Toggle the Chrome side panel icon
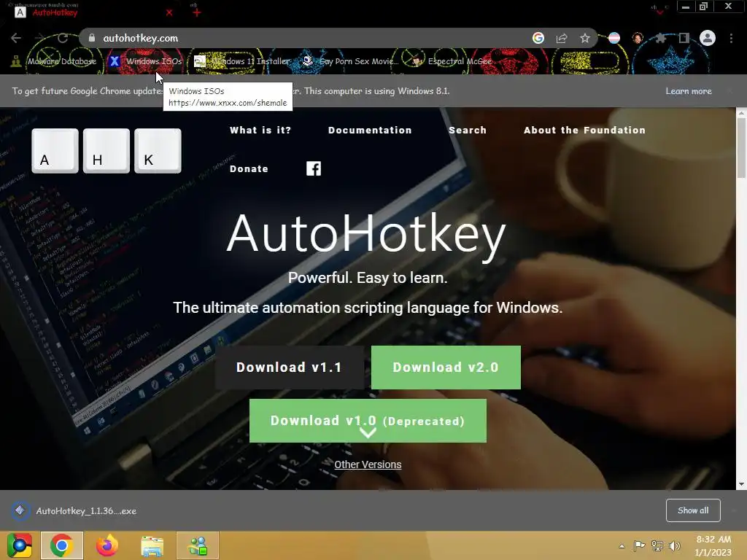Screen dimensions: 747x560 (x=684, y=38)
